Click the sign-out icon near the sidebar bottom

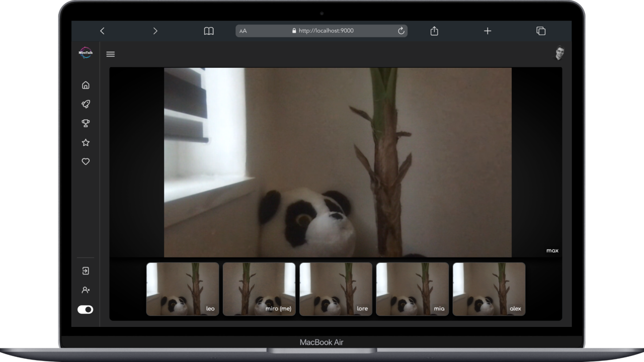click(86, 270)
